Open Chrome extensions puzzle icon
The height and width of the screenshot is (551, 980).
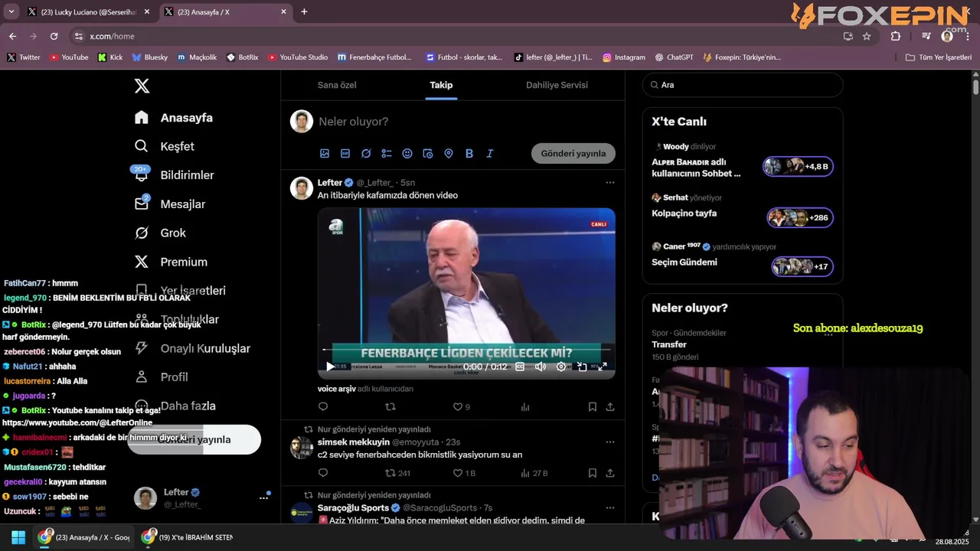pyautogui.click(x=896, y=36)
